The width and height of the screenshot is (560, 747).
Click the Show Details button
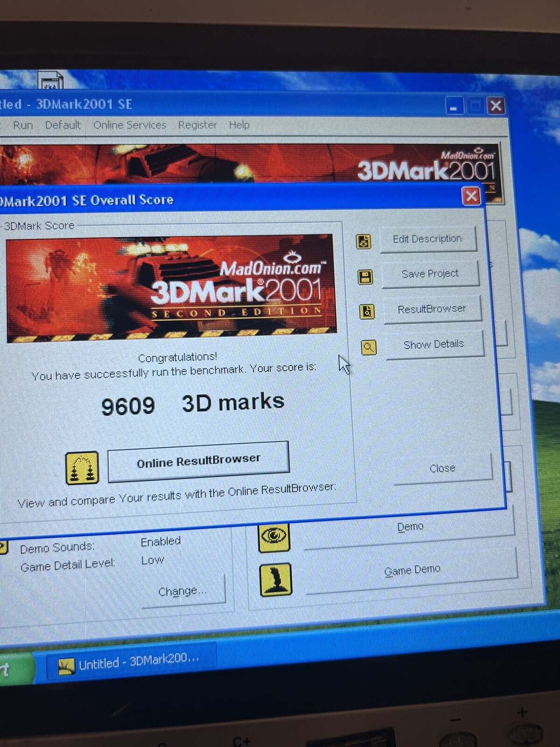tap(434, 345)
